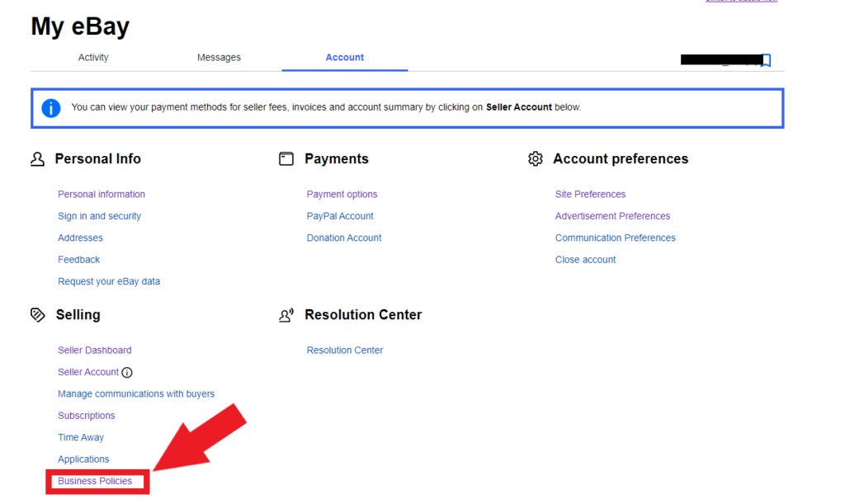Open the Seller Account link
Viewport: 845px width, 504px height.
pos(88,372)
